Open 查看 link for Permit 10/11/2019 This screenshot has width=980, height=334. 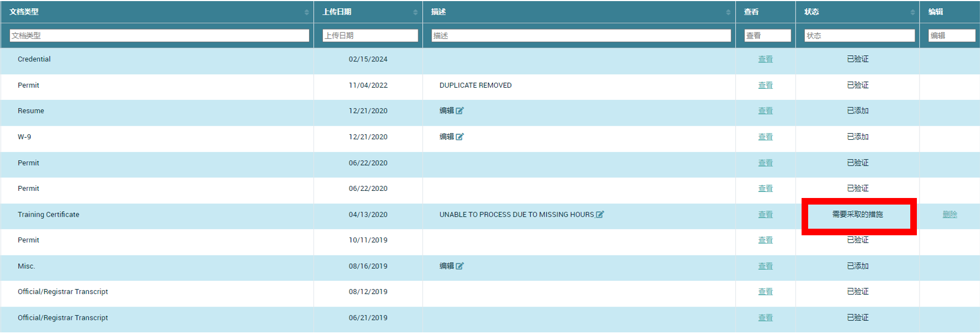point(765,240)
